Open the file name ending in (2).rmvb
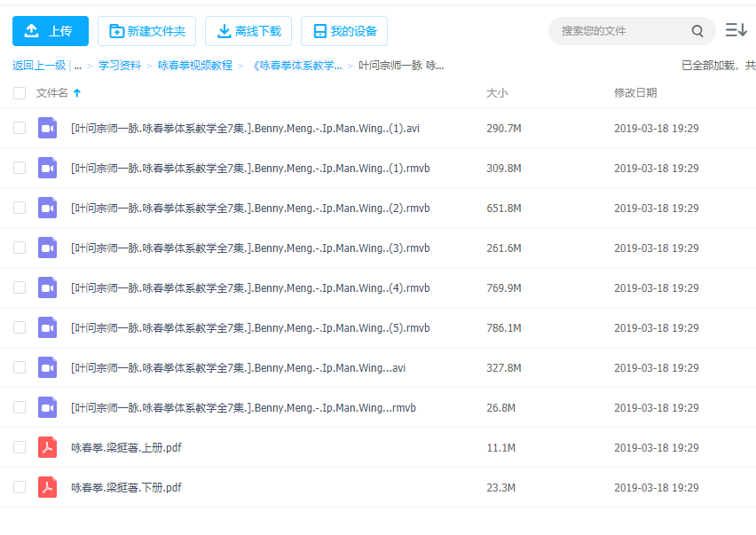 click(251, 208)
